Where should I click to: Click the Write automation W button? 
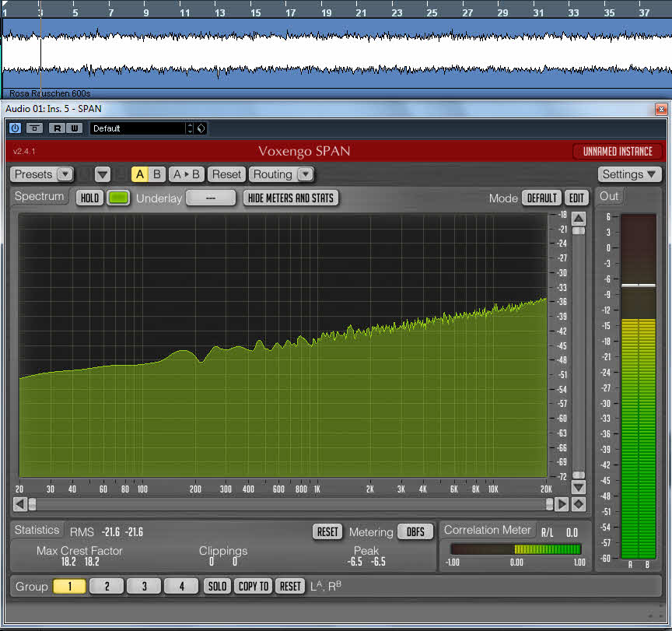[x=74, y=128]
